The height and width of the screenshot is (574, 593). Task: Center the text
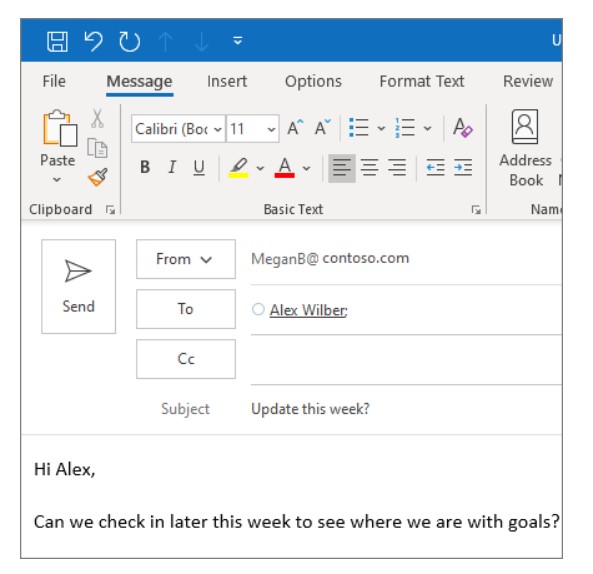click(369, 168)
